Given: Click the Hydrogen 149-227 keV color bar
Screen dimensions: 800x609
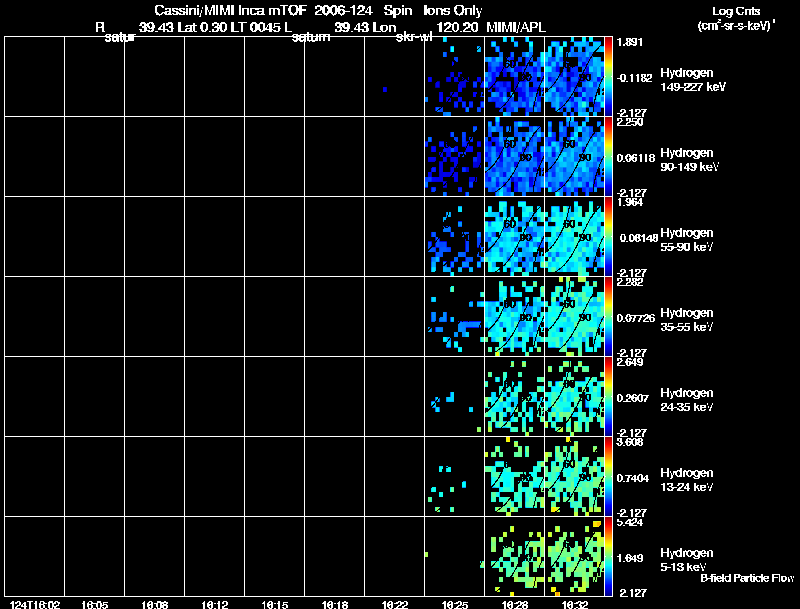Looking at the screenshot, I should pyautogui.click(x=608, y=77).
